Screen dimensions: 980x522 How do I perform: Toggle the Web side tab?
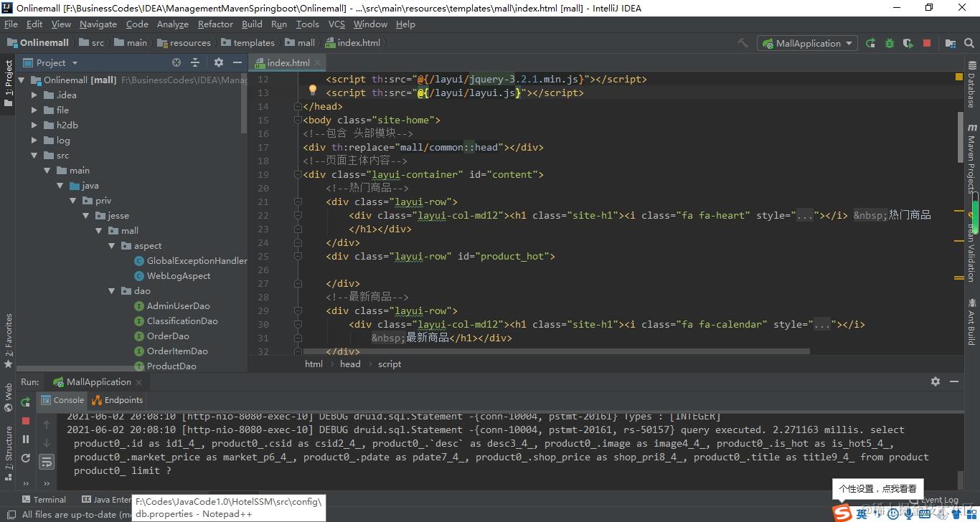tap(9, 397)
